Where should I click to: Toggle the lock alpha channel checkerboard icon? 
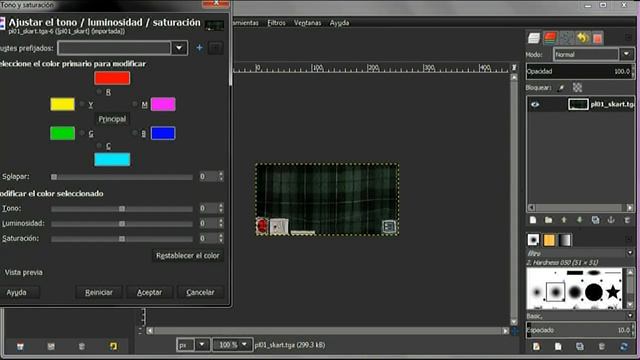577,87
